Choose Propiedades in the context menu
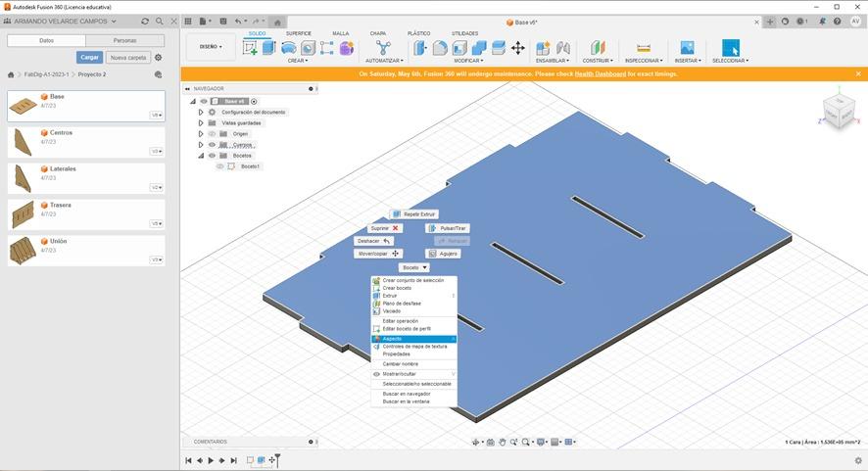 point(413,354)
